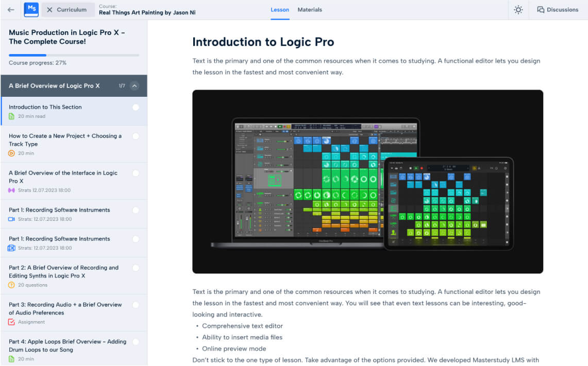Click the purple live stream icon under 'Interface in Logic Pro X'
This screenshot has width=588, height=366.
tap(12, 190)
